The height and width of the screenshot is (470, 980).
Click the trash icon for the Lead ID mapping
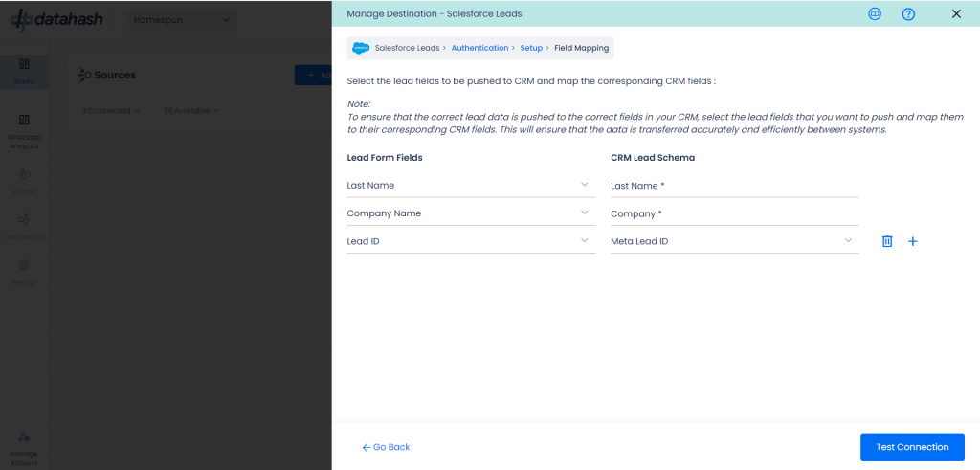tap(887, 241)
